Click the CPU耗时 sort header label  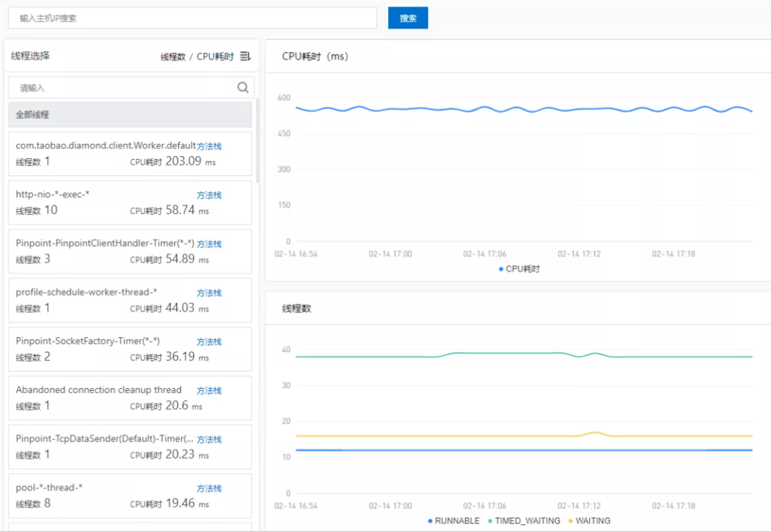pos(215,56)
